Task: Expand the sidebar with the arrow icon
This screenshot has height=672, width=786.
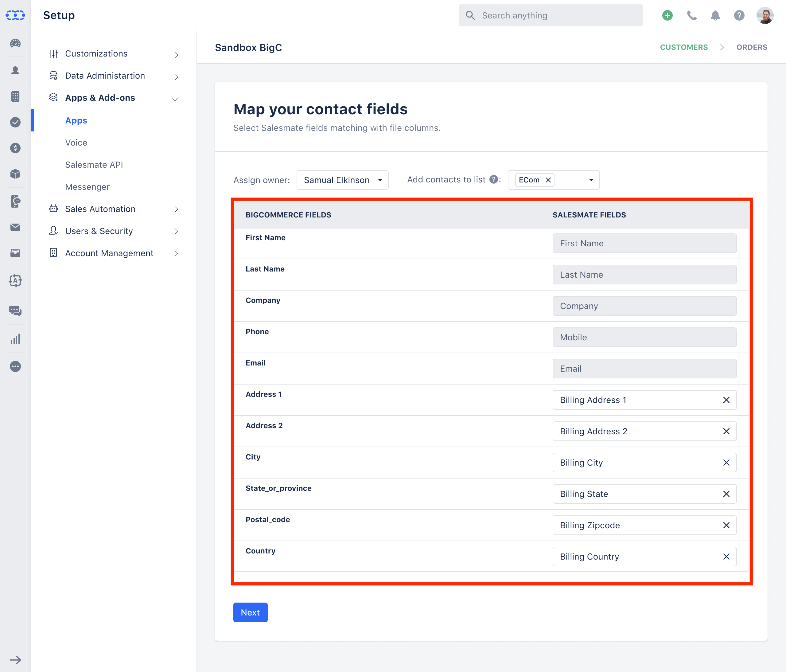Action: coord(15,660)
